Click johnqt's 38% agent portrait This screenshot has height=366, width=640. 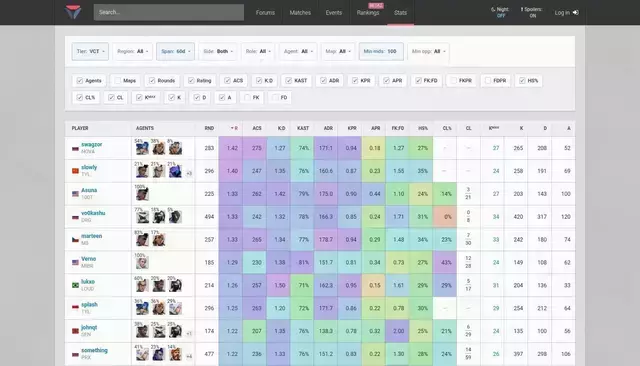pyautogui.click(x=142, y=331)
